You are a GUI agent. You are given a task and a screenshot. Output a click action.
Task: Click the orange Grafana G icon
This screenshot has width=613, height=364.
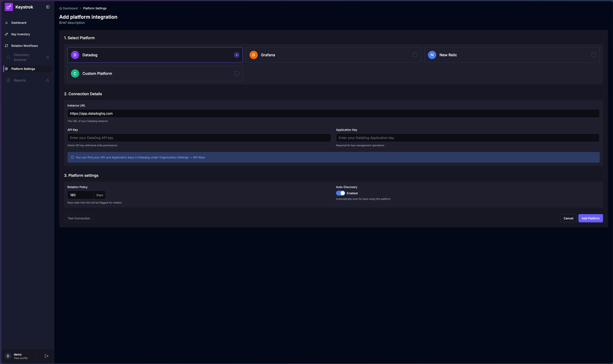[253, 55]
